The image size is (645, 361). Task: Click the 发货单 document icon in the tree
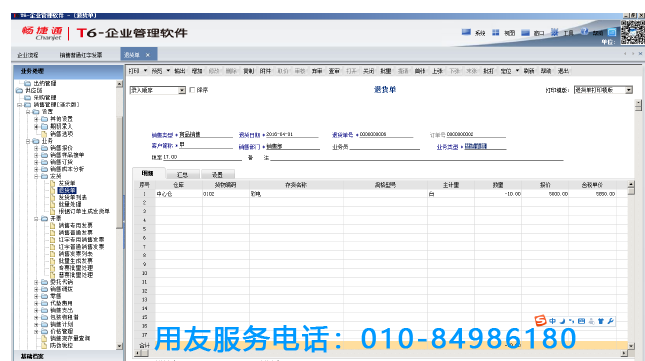[x=53, y=183]
